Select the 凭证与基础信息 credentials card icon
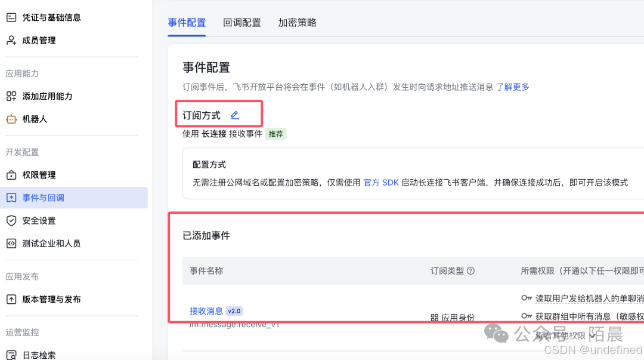644x360 pixels. [x=11, y=17]
